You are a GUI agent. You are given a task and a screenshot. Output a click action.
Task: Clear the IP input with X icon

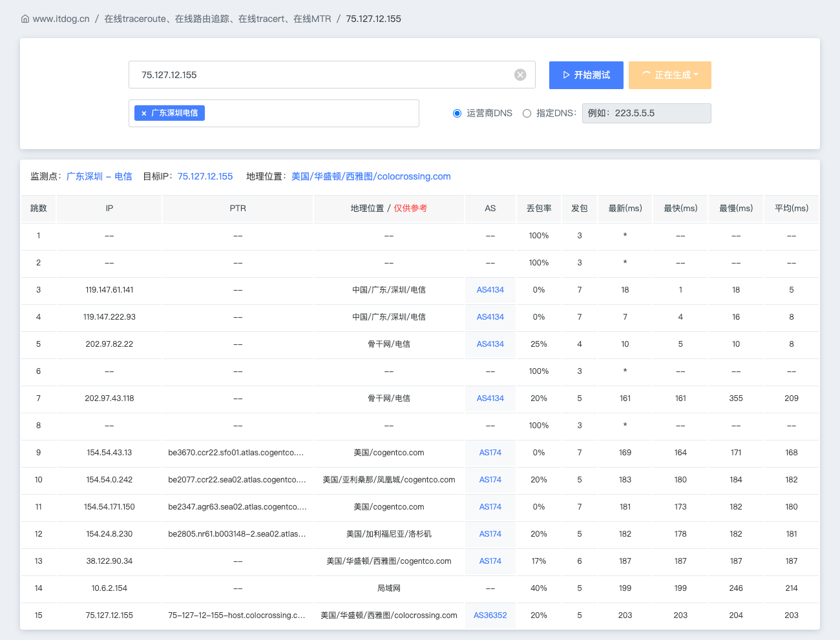pyautogui.click(x=520, y=75)
